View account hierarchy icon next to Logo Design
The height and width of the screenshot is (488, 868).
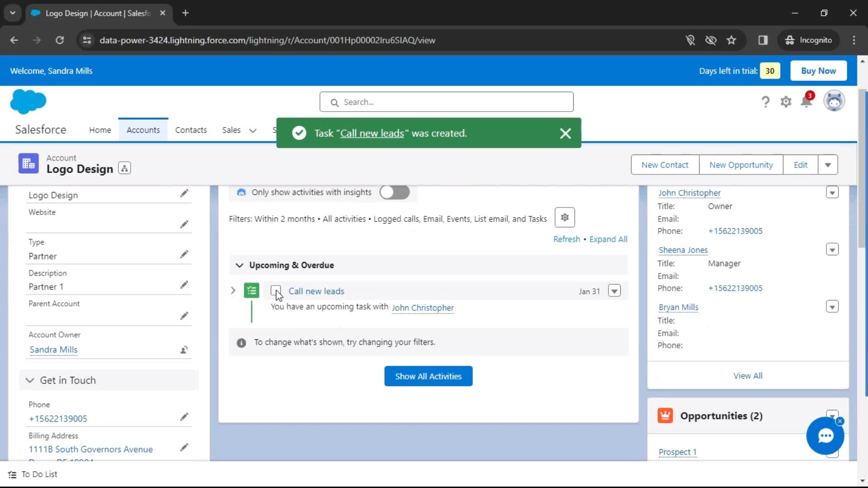click(124, 168)
